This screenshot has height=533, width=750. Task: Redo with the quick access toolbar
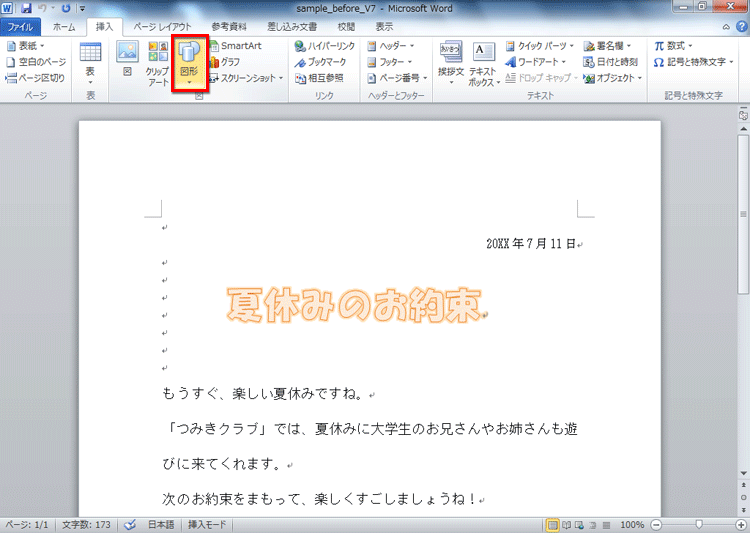click(x=66, y=8)
